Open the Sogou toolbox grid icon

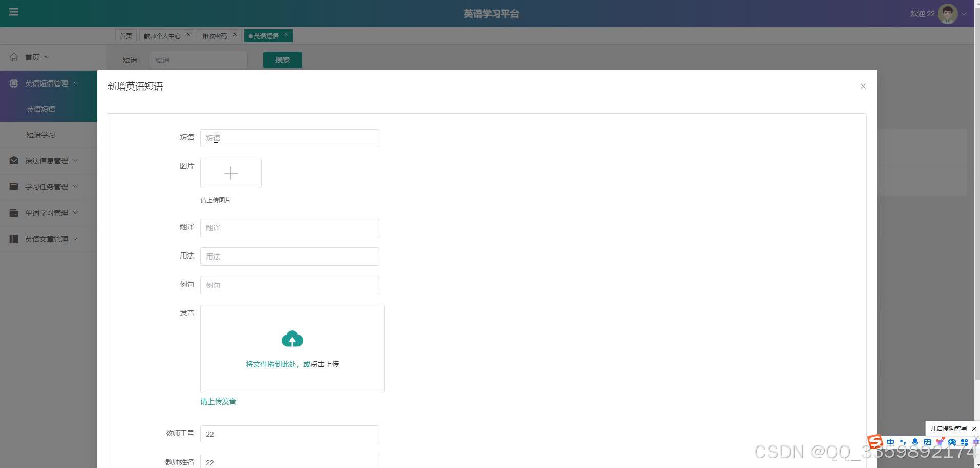point(964,442)
